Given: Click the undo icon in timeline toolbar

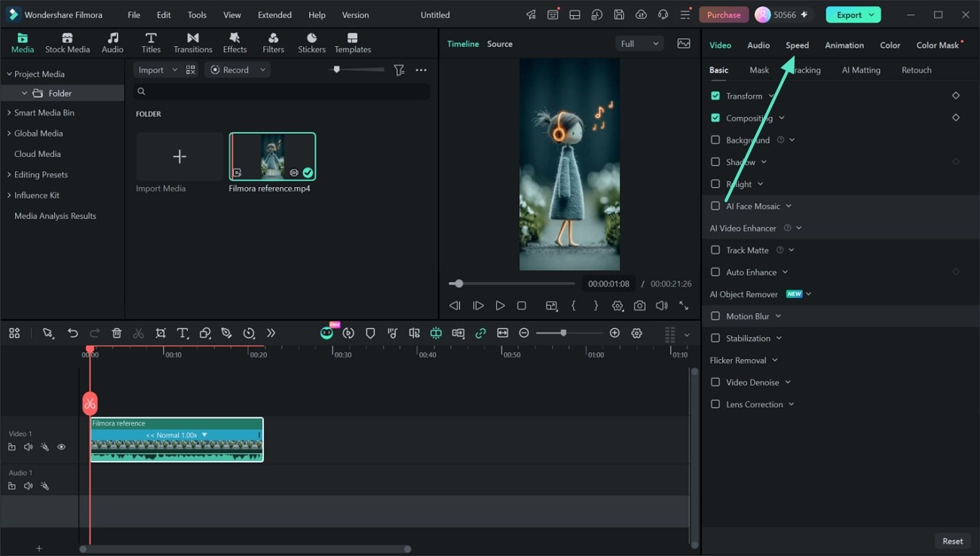Looking at the screenshot, I should coord(72,333).
